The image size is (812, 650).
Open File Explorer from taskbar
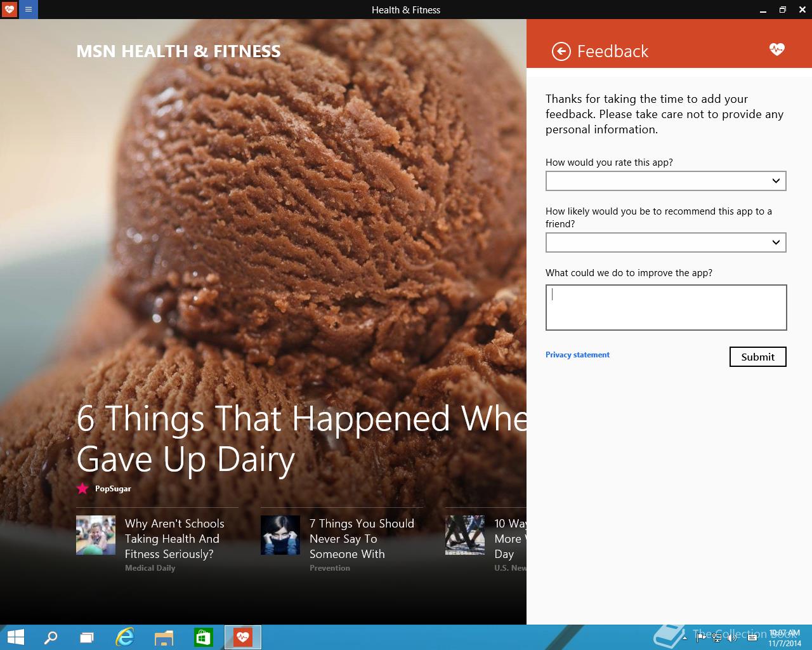(164, 637)
